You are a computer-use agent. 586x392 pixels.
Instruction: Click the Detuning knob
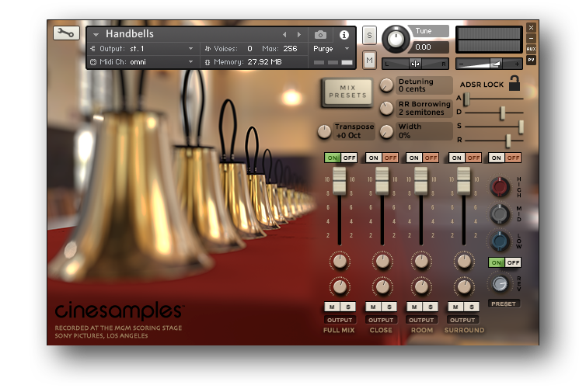(x=387, y=85)
